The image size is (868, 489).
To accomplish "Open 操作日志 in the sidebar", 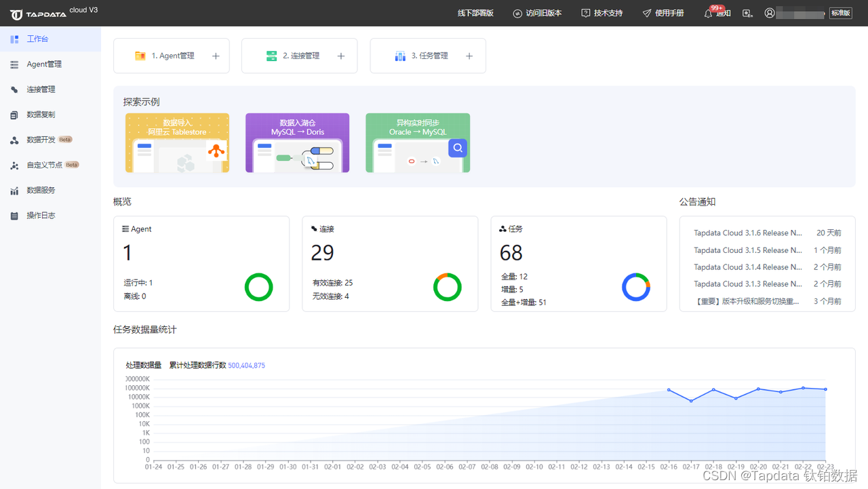I will [50, 216].
